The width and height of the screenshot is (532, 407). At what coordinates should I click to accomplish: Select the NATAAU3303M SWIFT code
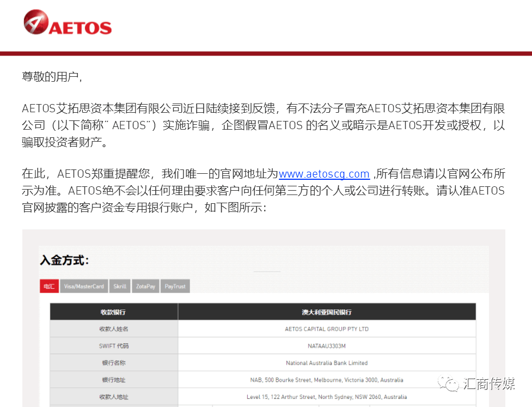pos(327,346)
